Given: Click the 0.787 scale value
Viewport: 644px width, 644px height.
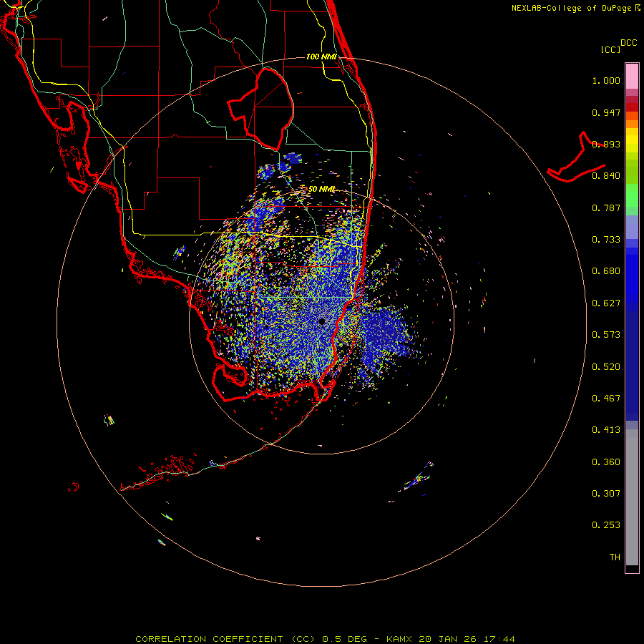Looking at the screenshot, I should pos(606,208).
